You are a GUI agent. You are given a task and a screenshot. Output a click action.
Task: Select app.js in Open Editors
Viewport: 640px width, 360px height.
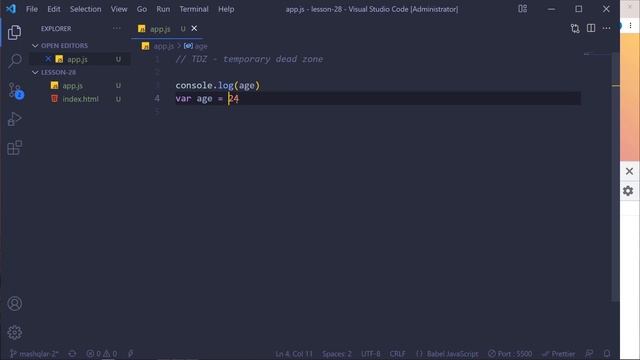80,59
